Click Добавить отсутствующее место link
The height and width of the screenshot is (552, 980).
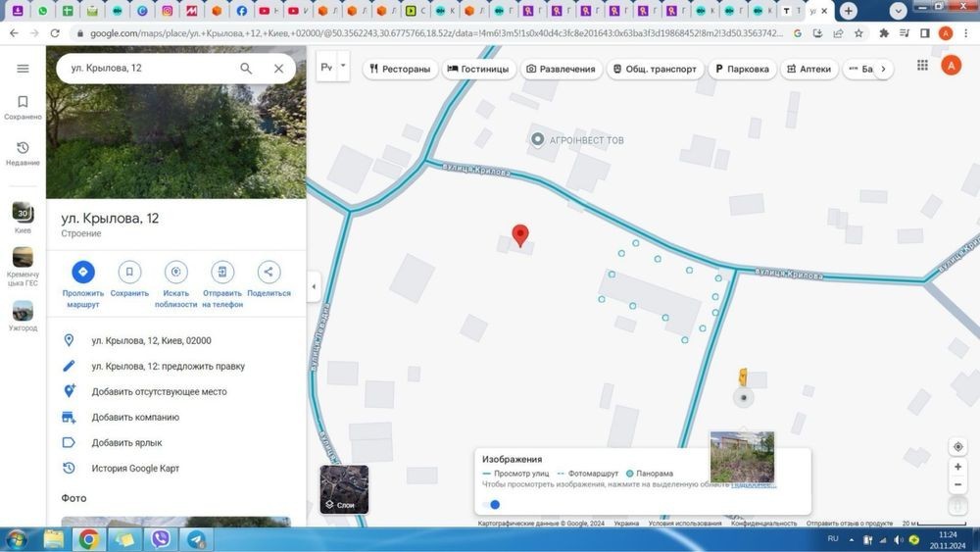click(159, 392)
